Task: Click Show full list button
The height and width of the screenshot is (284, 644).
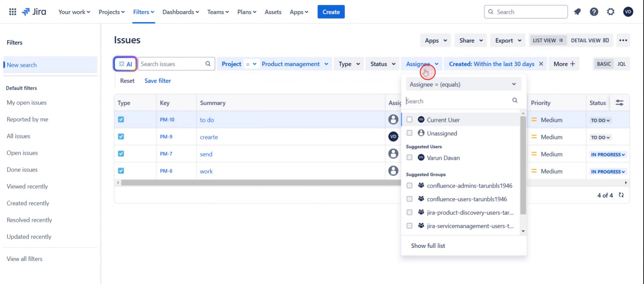Action: (x=428, y=246)
